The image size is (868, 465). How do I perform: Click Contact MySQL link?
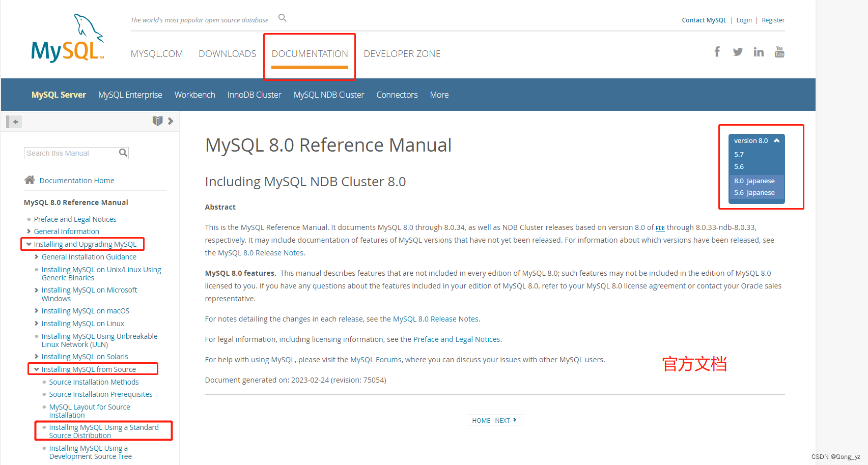tap(704, 20)
